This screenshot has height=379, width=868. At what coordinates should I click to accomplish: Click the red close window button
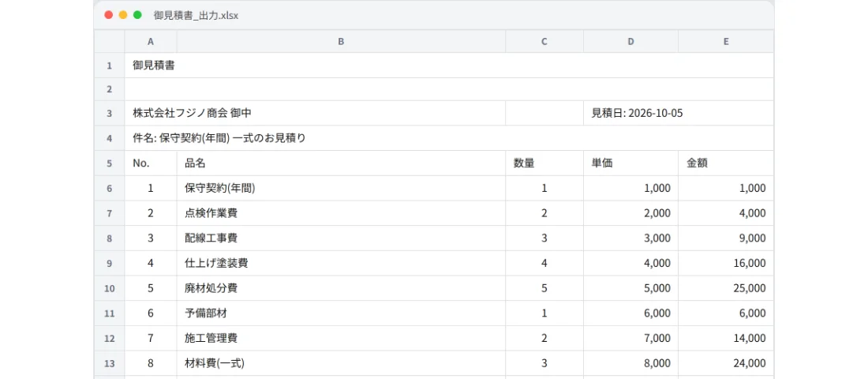point(109,15)
